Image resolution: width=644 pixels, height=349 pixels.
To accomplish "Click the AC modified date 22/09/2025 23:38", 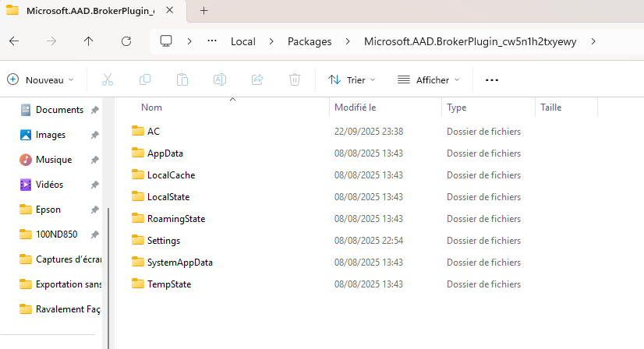I will (x=369, y=132).
